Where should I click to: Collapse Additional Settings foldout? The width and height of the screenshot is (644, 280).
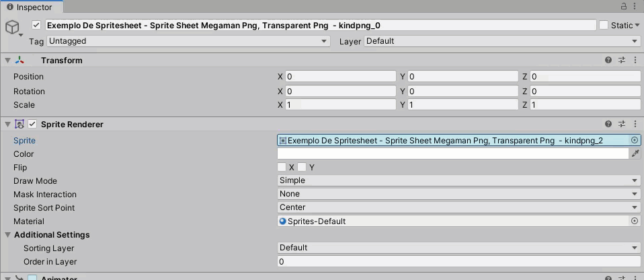(x=8, y=235)
